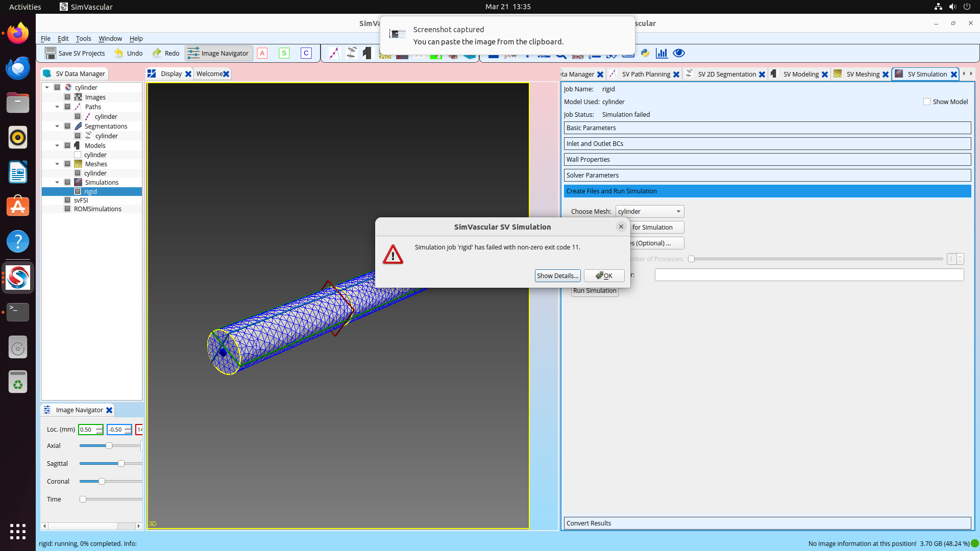Image resolution: width=980 pixels, height=551 pixels.
Task: Open the SV Modeling toolbar icon
Action: tap(367, 53)
